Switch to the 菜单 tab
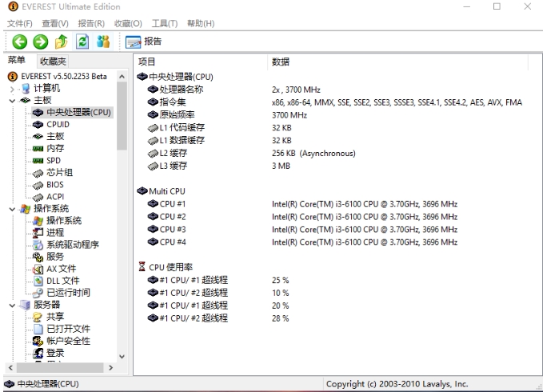The width and height of the screenshot is (543, 392). click(17, 60)
